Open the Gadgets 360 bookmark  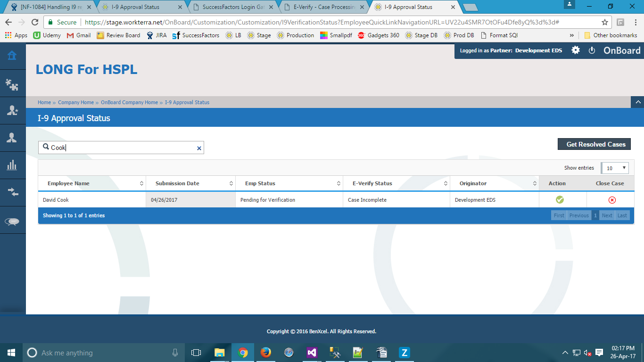click(378, 35)
